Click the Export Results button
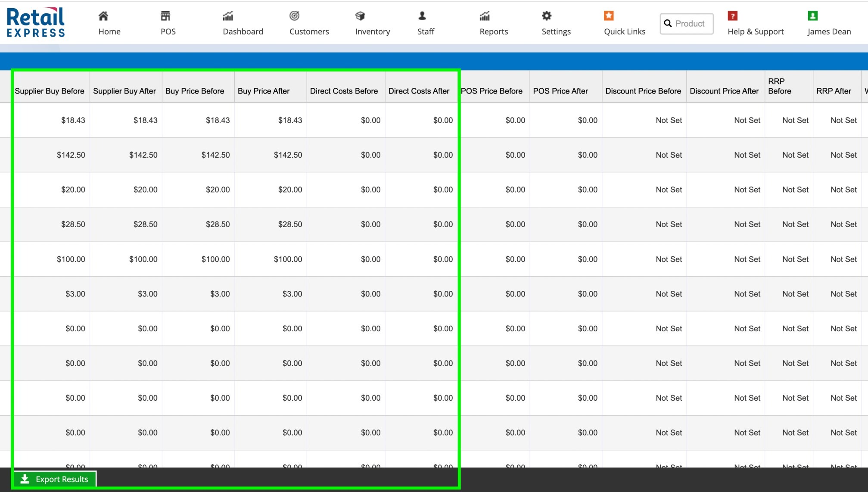Viewport: 868px width, 492px height. [x=55, y=479]
